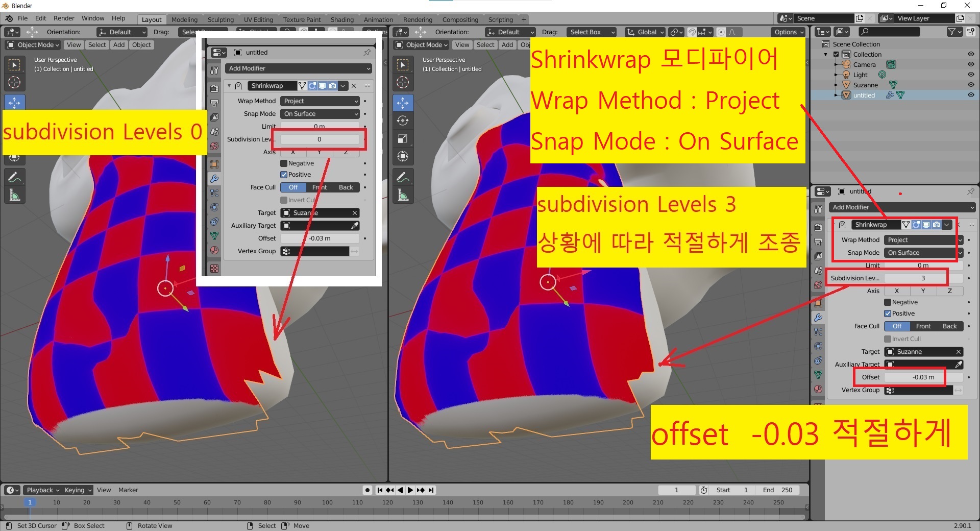Pick the Cursor tool in left viewport

(x=14, y=82)
